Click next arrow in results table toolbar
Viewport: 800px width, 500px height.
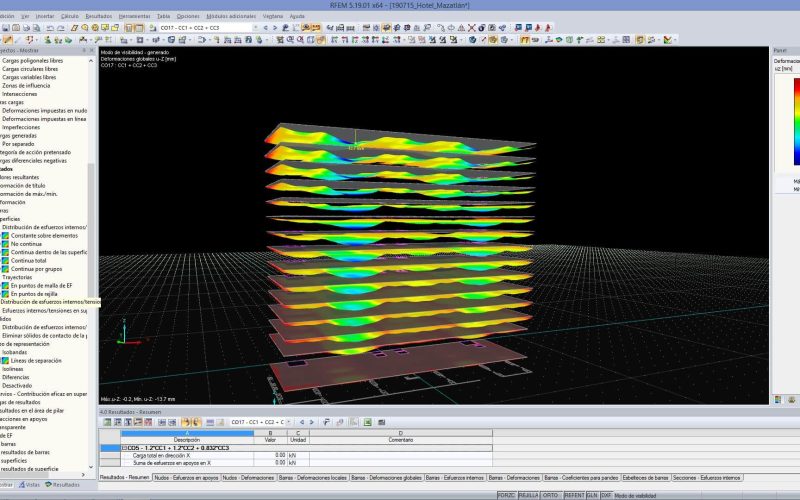312,422
